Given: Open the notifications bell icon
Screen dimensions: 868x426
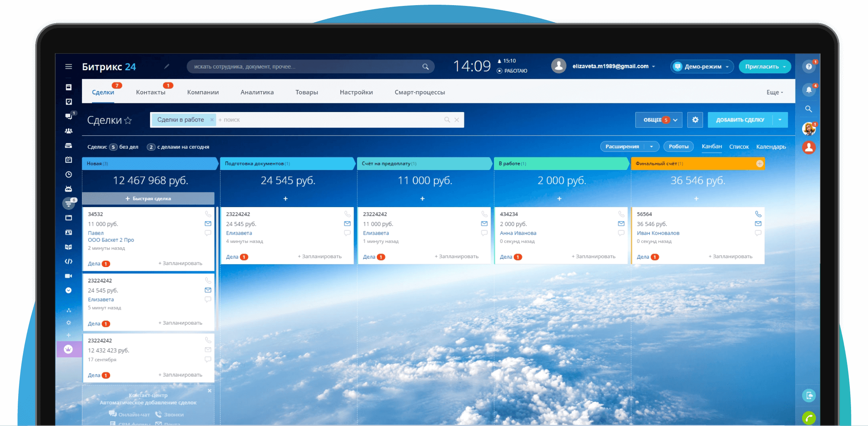Looking at the screenshot, I should tap(809, 90).
